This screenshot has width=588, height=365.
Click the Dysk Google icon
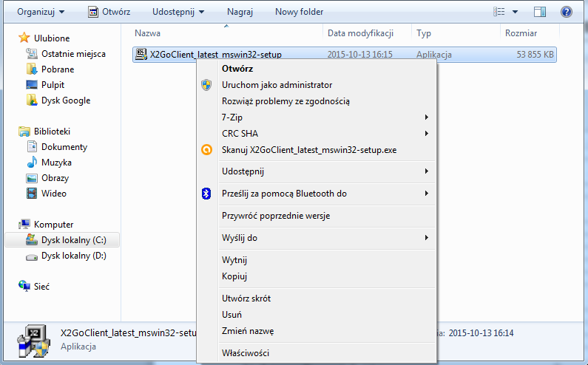[x=32, y=100]
